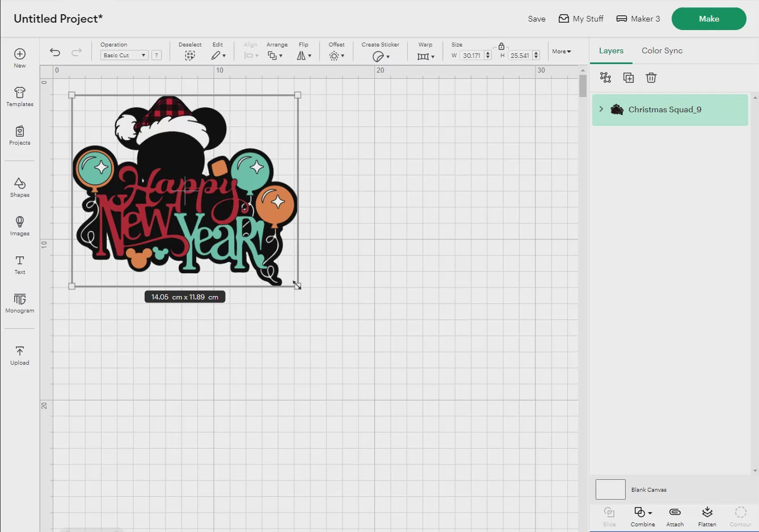Undo the last action
The height and width of the screenshot is (532, 759).
(55, 52)
